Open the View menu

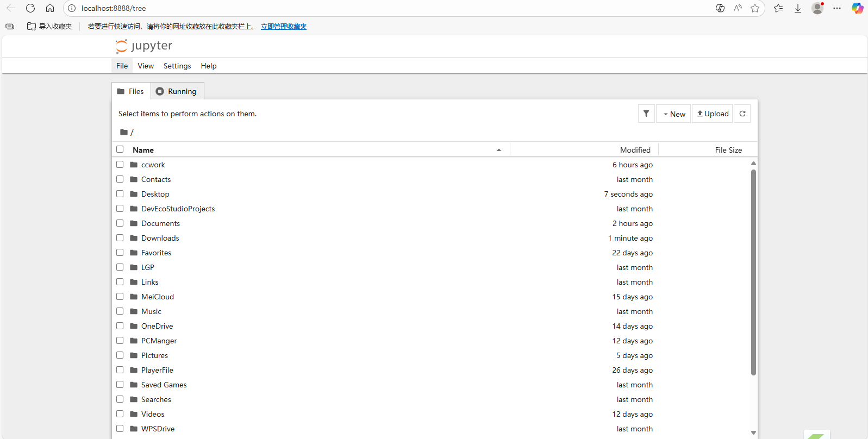146,66
